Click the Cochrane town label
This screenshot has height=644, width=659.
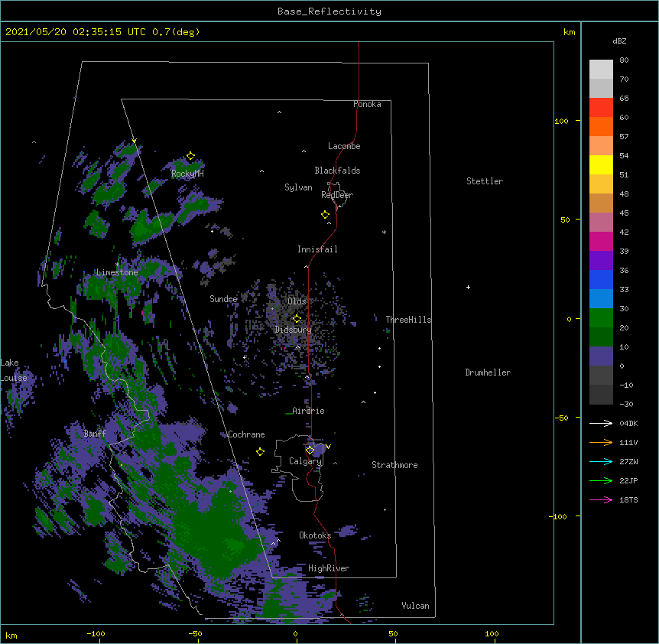246,434
